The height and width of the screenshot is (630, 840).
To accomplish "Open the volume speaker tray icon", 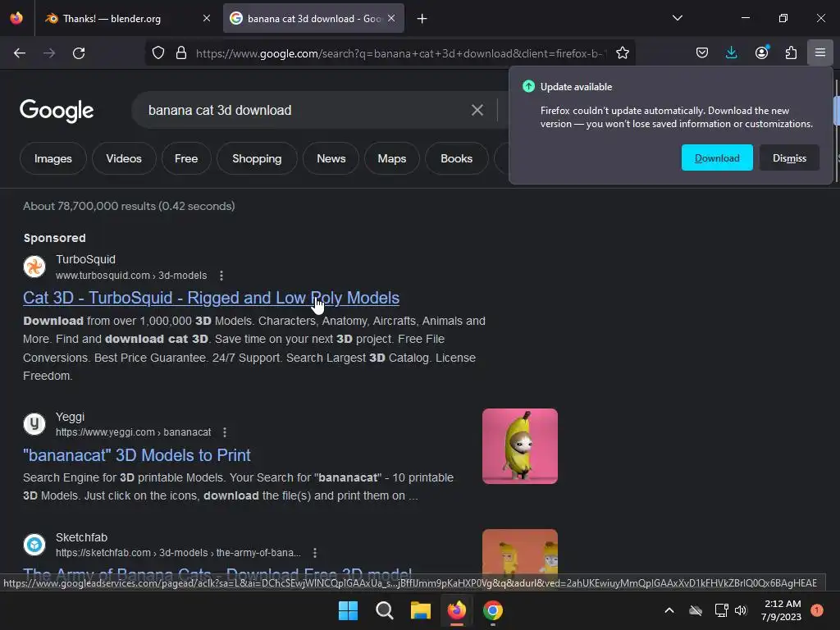I will pyautogui.click(x=741, y=610).
